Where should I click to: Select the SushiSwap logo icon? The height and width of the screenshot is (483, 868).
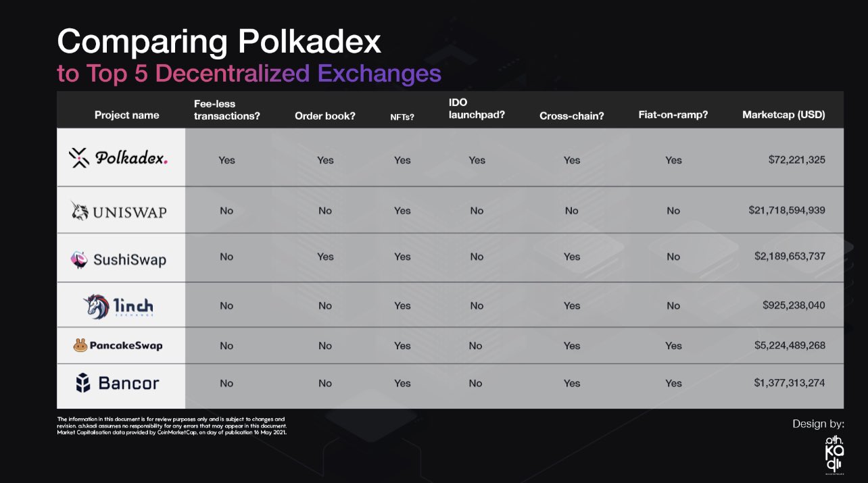79,259
